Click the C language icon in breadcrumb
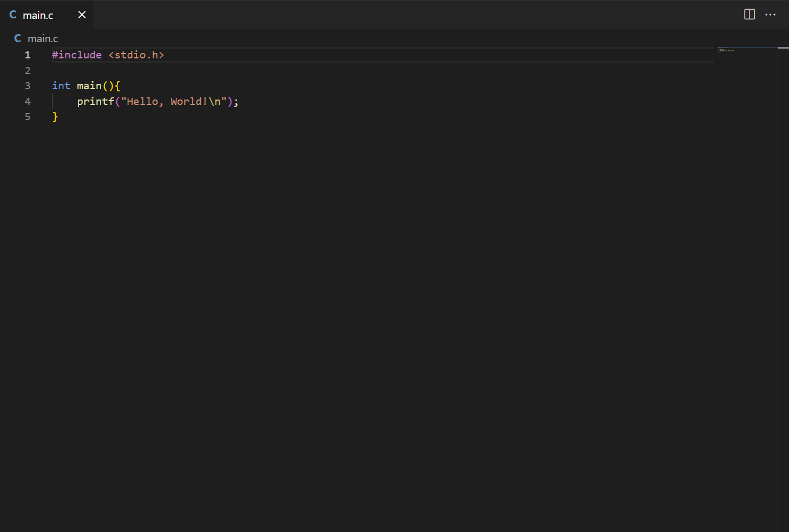 coord(17,38)
